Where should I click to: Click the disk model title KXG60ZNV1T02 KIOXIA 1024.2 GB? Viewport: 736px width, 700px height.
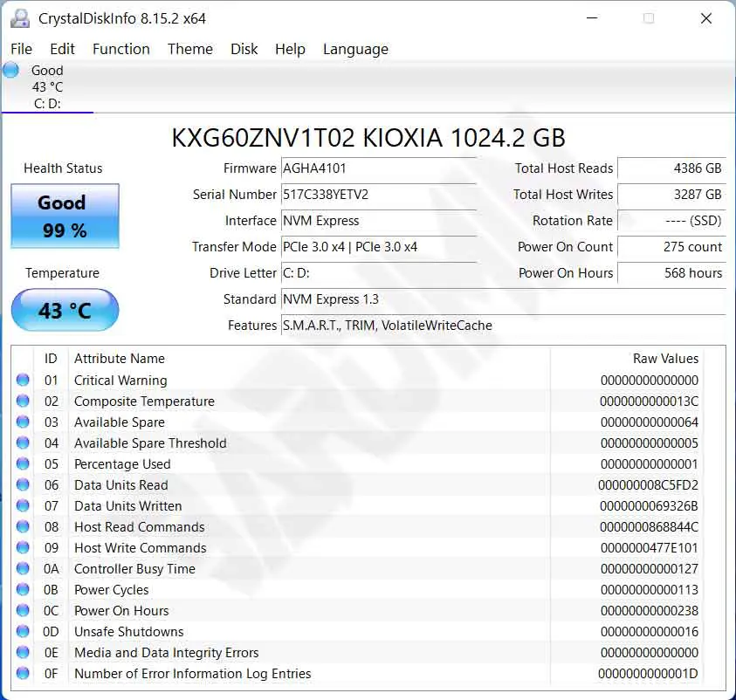[x=368, y=137]
